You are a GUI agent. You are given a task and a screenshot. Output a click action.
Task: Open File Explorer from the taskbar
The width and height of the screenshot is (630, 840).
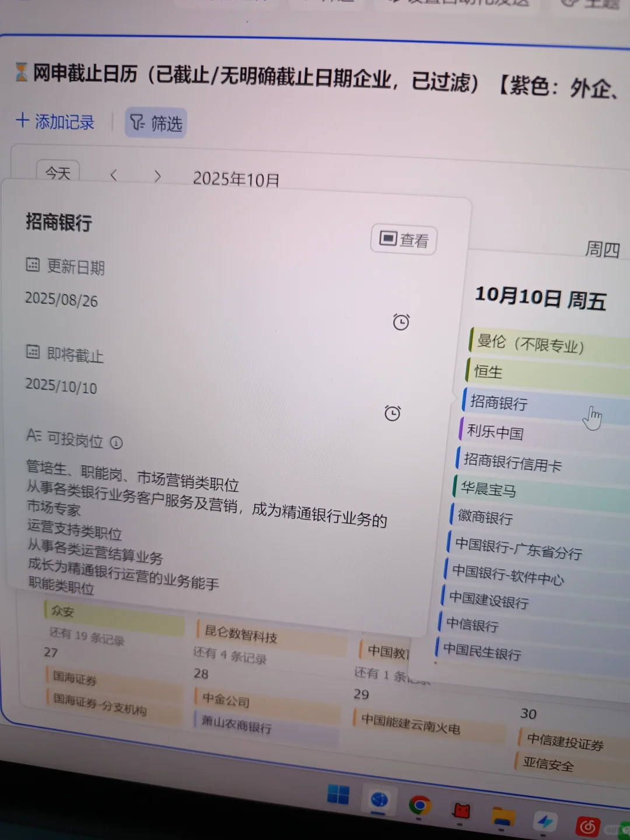[503, 817]
